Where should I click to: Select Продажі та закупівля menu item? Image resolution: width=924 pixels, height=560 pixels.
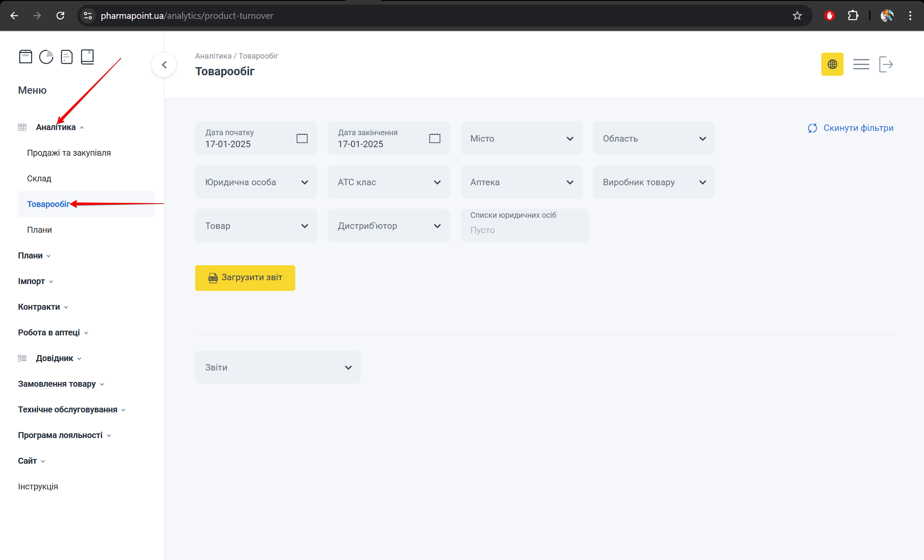point(69,153)
